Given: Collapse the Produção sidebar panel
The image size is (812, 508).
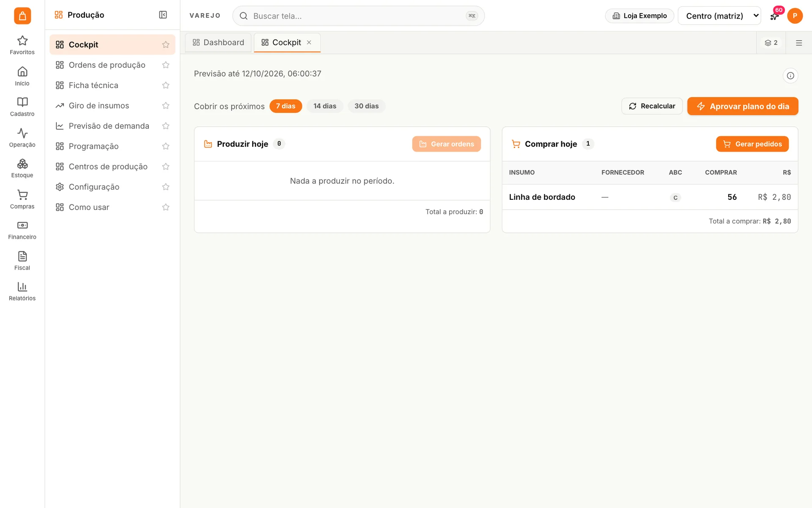Looking at the screenshot, I should tap(163, 15).
